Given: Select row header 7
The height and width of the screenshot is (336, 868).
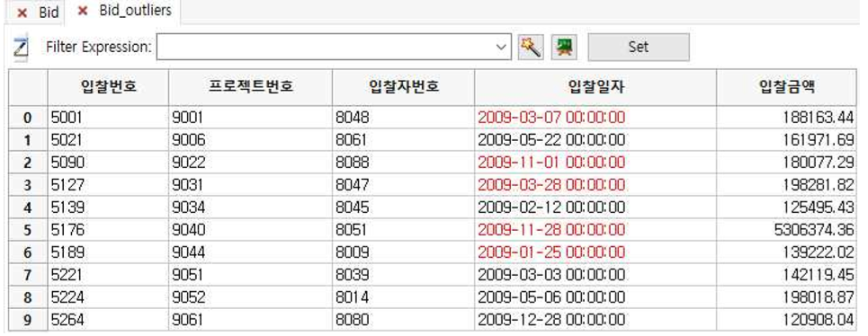Looking at the screenshot, I should [x=28, y=275].
